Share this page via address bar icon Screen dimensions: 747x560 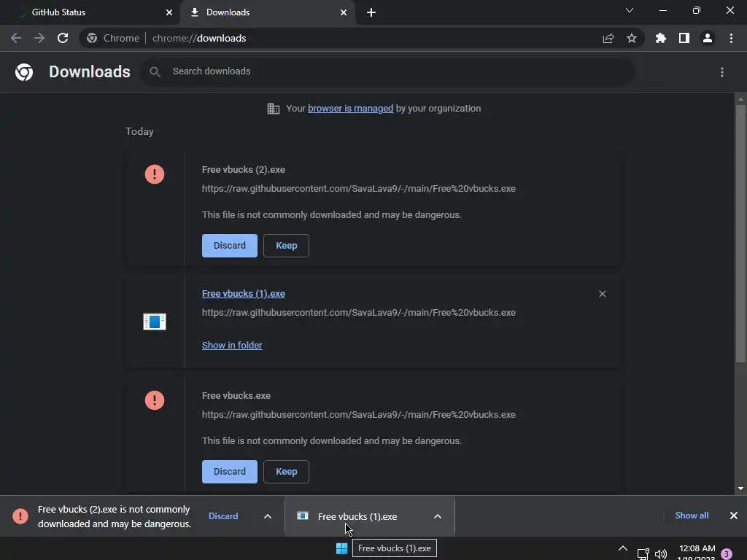(608, 38)
